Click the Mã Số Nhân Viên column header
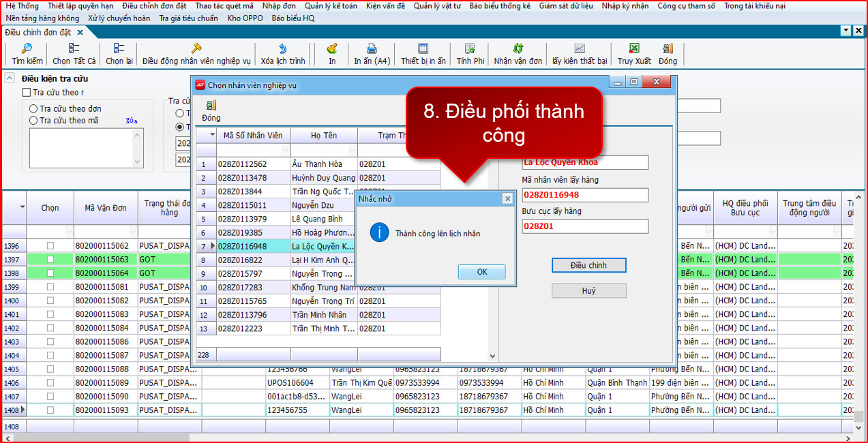This screenshot has height=443, width=868. (x=253, y=135)
